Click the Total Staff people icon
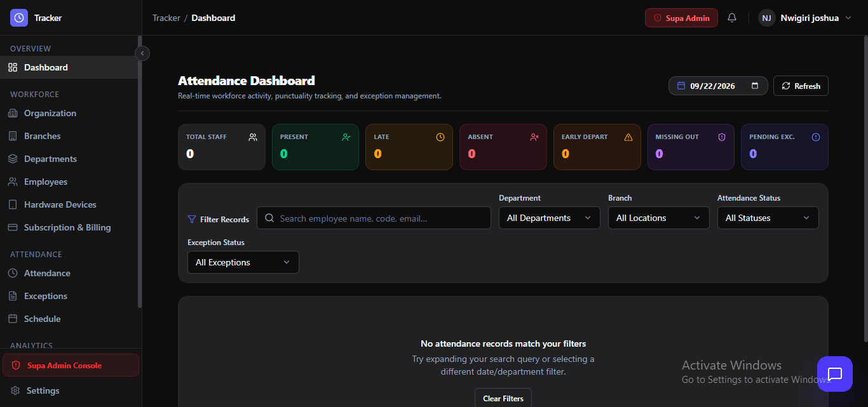The width and height of the screenshot is (868, 407). [x=253, y=137]
